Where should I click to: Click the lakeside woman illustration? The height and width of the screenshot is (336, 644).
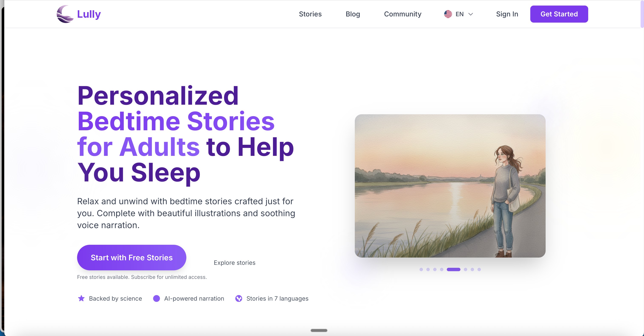(x=450, y=186)
